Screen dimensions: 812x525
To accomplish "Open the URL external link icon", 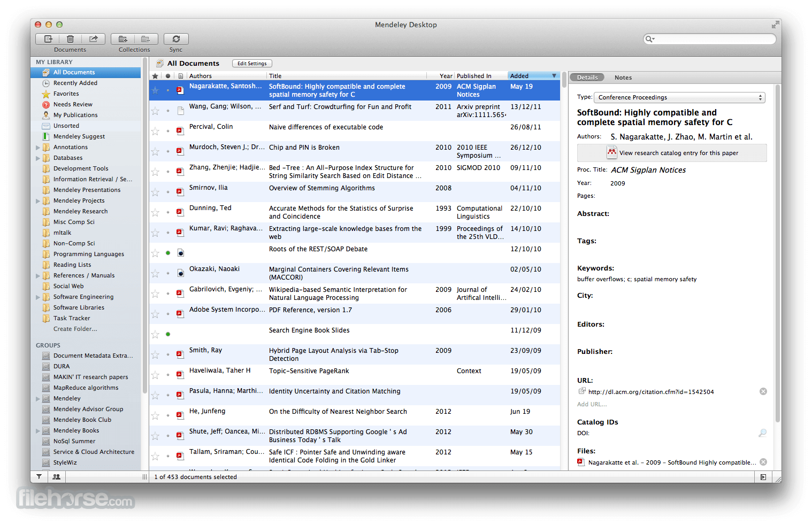I will click(581, 391).
